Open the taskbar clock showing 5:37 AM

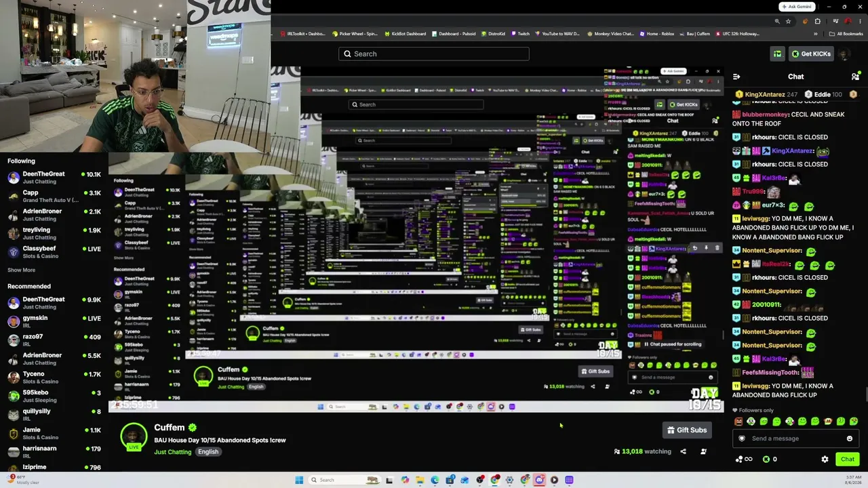coord(853,480)
